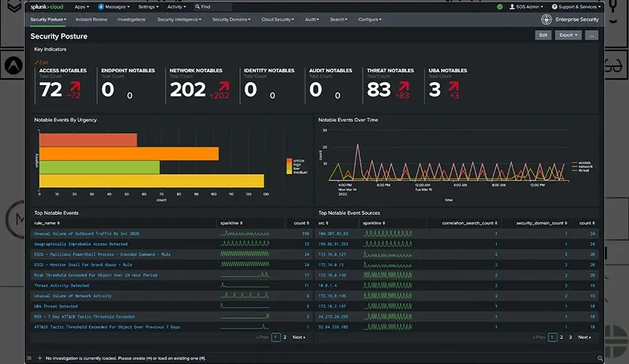Open 'ESCU - Malicious PowerShell Process' rule
This screenshot has height=364, width=629.
(x=102, y=254)
